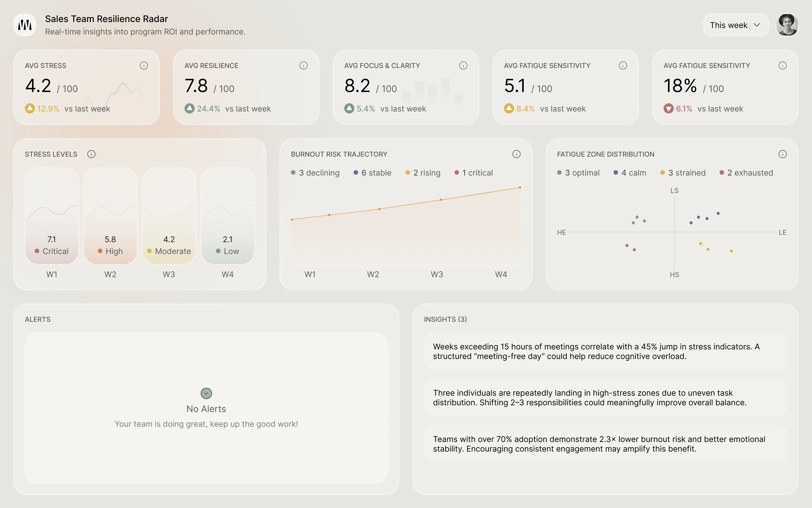812x508 pixels.
Task: Select the W1 Critical stress bar
Action: point(52,216)
